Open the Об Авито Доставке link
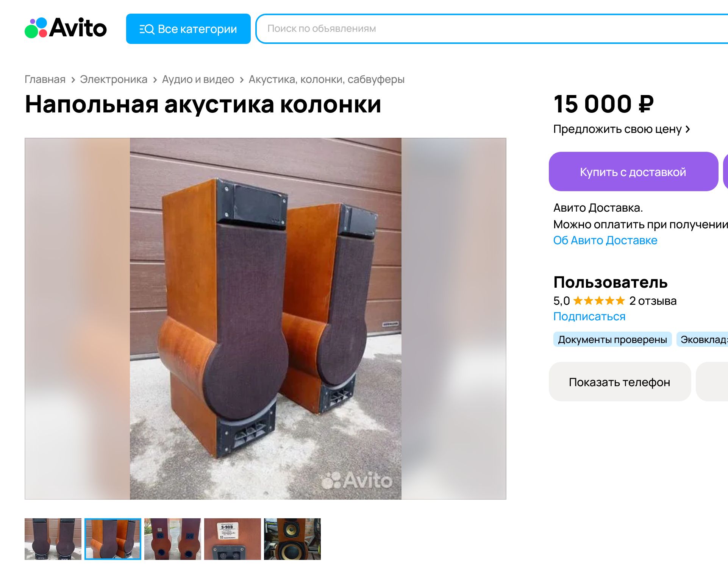The height and width of the screenshot is (583, 728). pyautogui.click(x=605, y=240)
